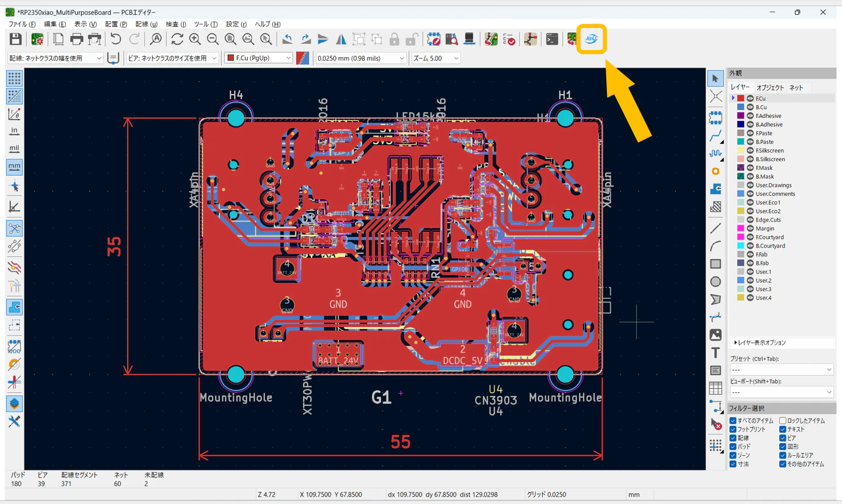Uncheck the ビア filter checkbox

tap(783, 437)
